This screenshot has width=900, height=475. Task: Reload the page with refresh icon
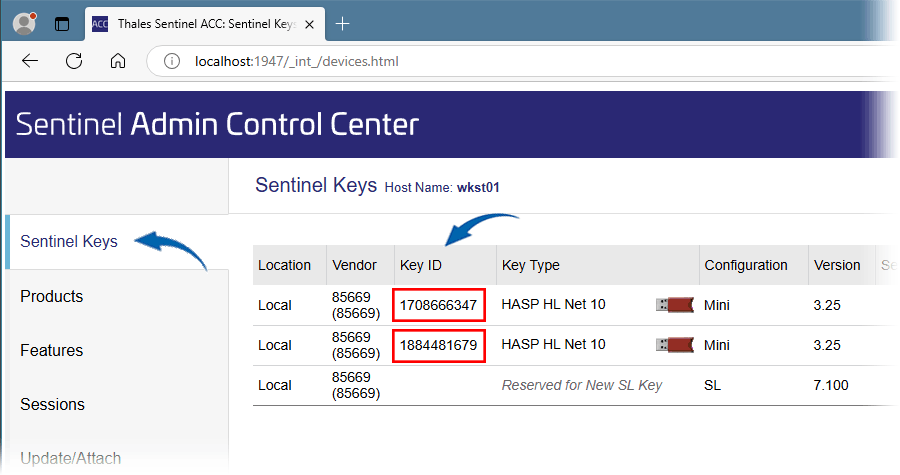tap(74, 61)
